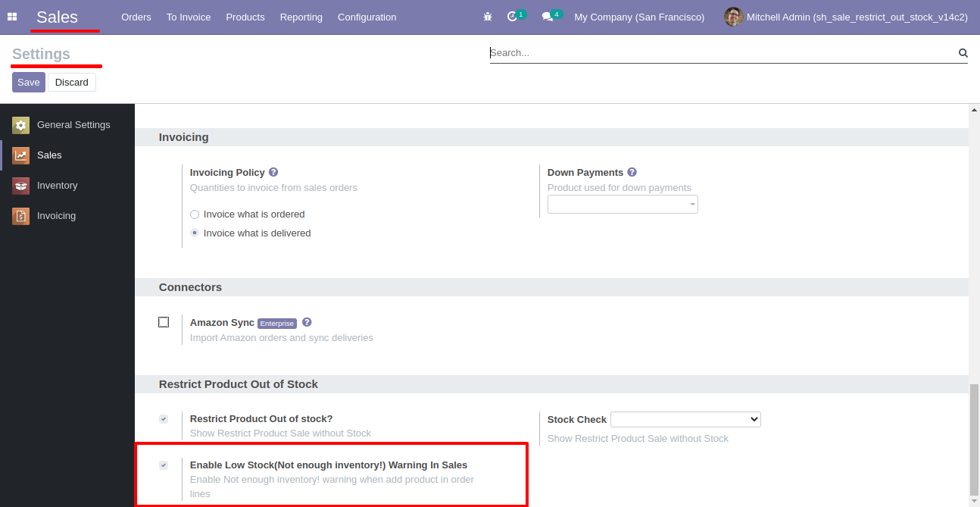Click the vertical scrollbar thumb
Viewport: 980px width, 507px height.
(975, 438)
